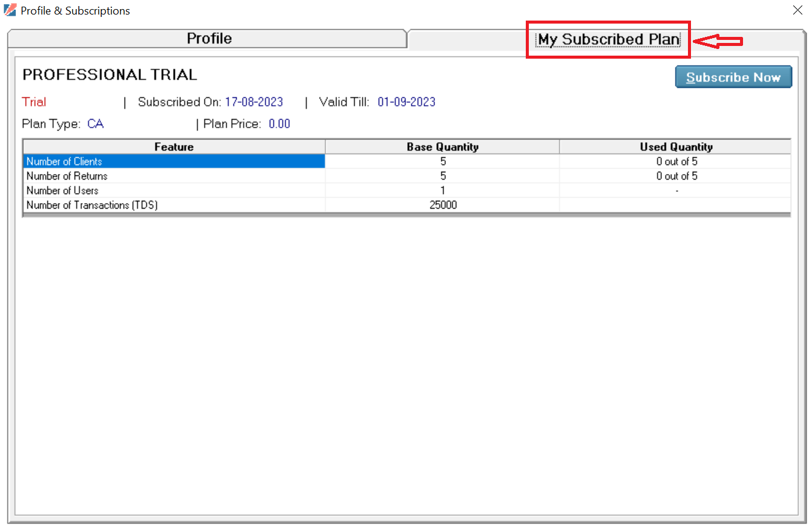Screen dimensions: 812x528
Task: Click the Base Quantity column header
Action: point(442,147)
